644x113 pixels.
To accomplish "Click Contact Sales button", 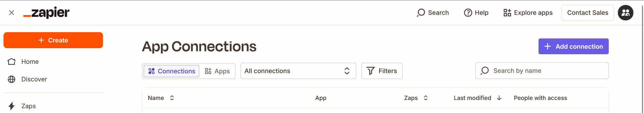I will point(588,13).
